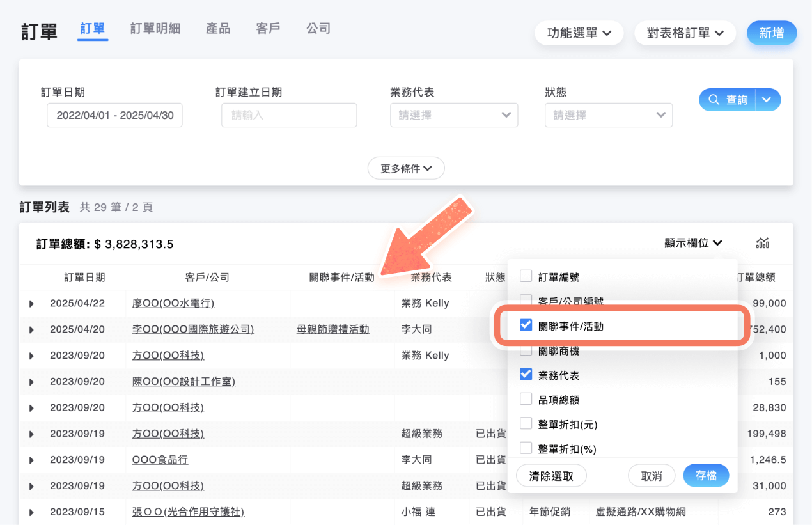
Task: Open the 狀態 filter dropdown
Action: (x=608, y=115)
